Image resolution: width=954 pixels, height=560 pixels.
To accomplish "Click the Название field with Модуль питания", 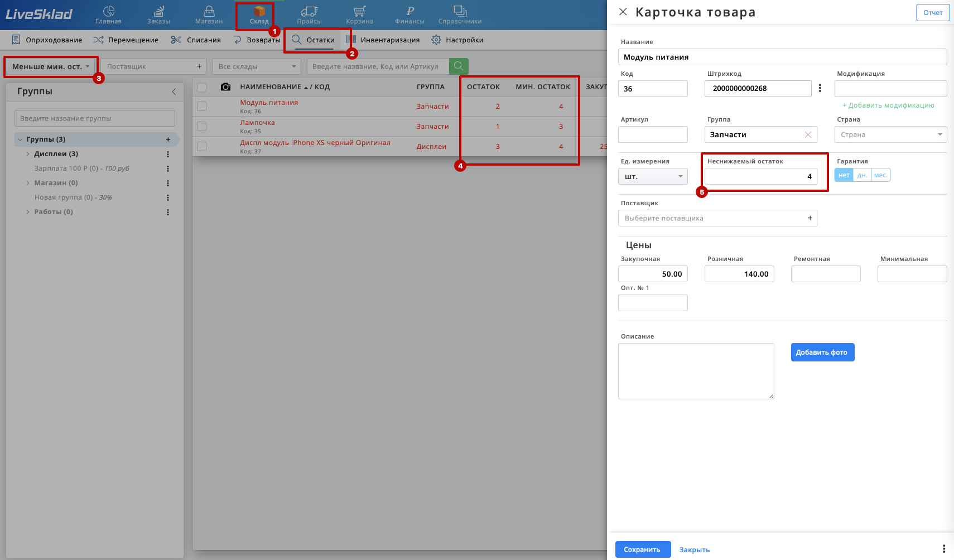I will coord(782,57).
